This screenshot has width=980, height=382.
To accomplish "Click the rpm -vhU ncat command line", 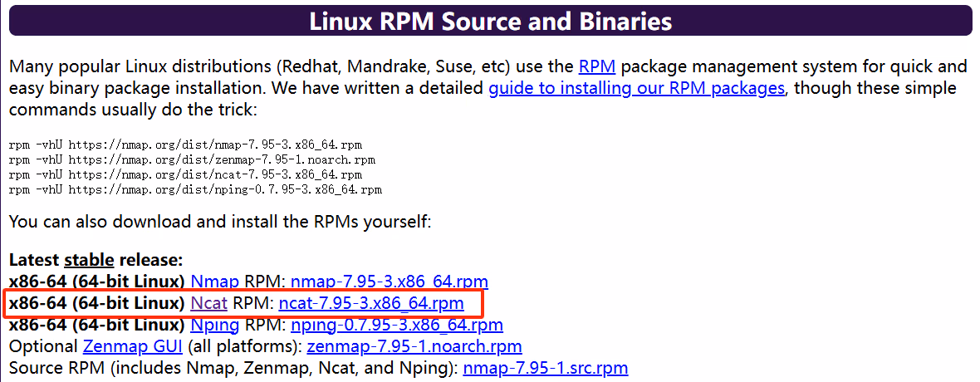I will pos(186,174).
